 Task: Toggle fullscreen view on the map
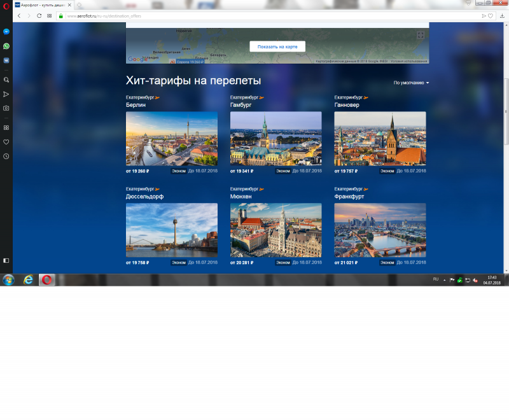(420, 35)
